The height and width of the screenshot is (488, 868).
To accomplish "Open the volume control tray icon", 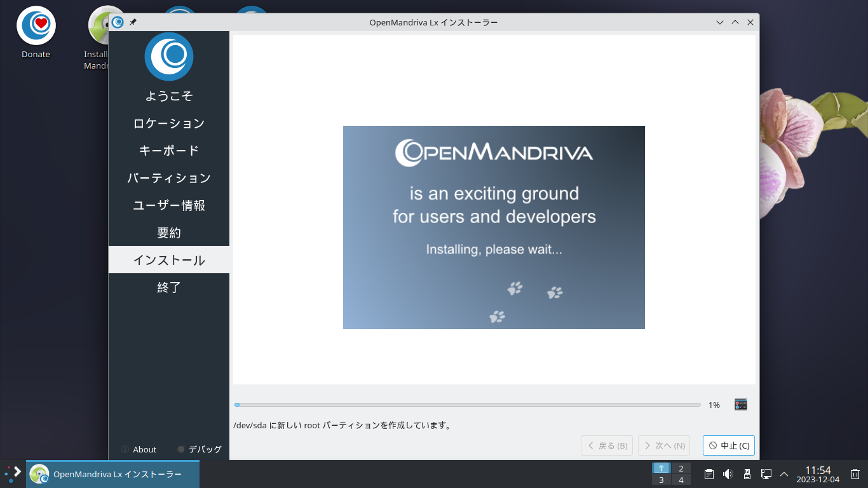I will pos(728,474).
